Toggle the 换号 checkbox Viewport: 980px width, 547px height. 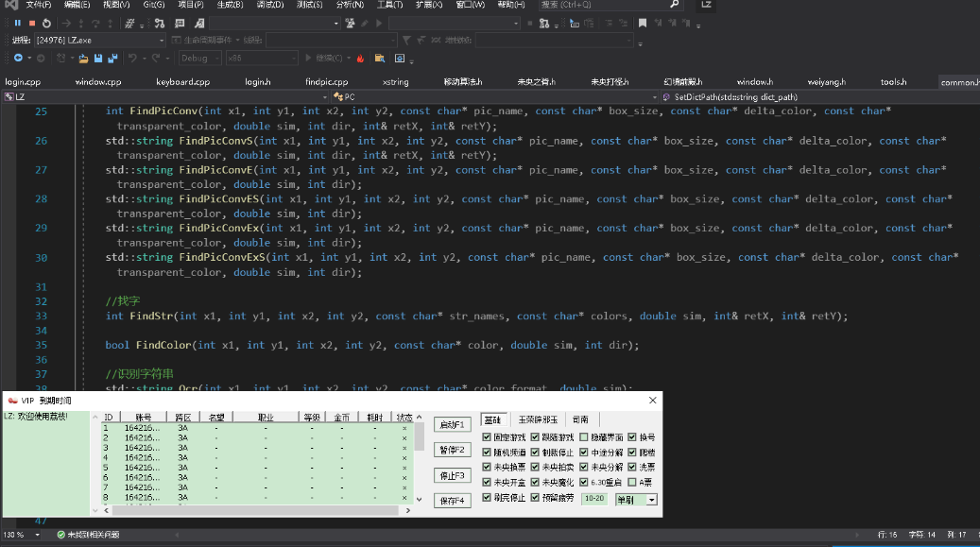click(632, 437)
